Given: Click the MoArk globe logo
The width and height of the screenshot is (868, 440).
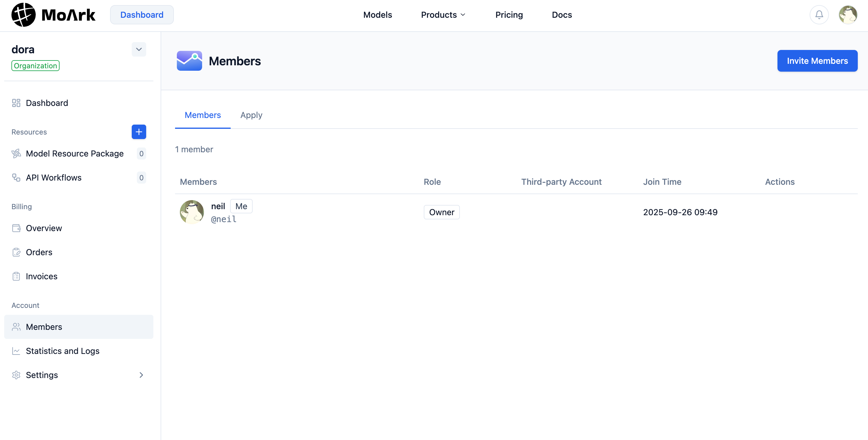Looking at the screenshot, I should pyautogui.click(x=23, y=15).
